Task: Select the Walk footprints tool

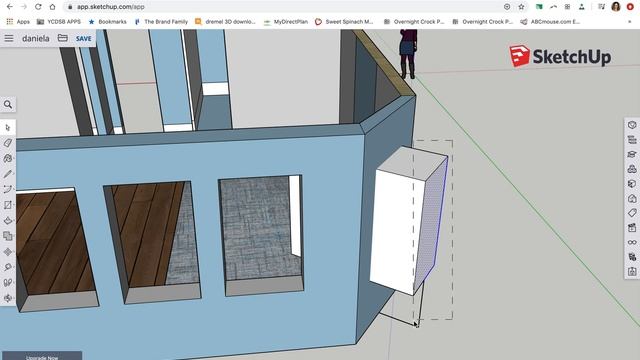Action: click(8, 282)
